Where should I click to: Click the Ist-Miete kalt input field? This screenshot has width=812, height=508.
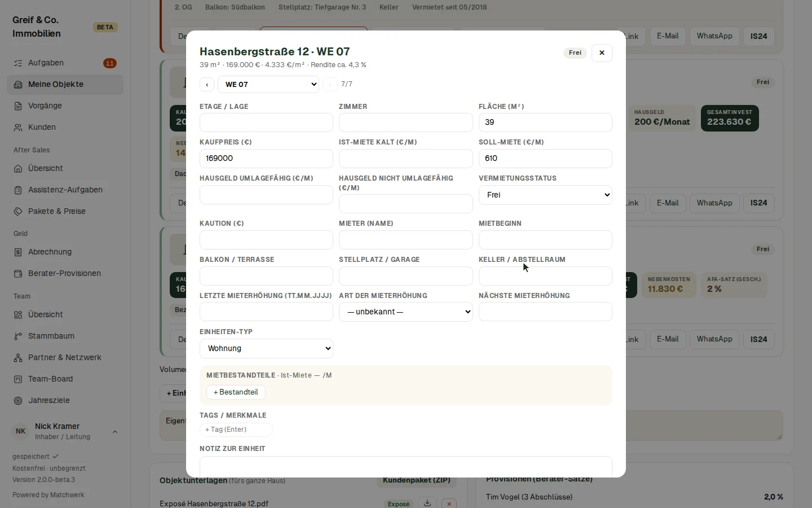(x=405, y=159)
